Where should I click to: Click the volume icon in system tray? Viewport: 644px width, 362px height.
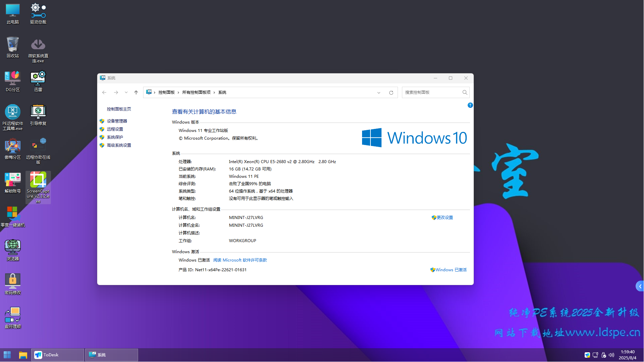pyautogui.click(x=611, y=355)
